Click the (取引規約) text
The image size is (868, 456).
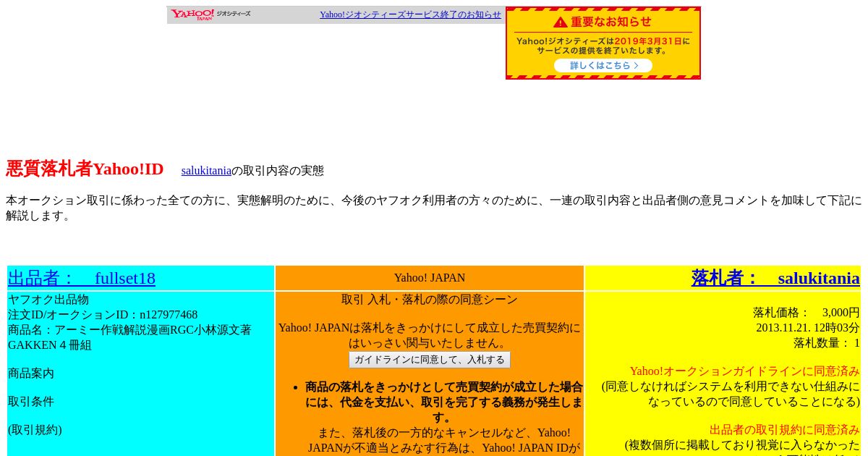coord(35,430)
